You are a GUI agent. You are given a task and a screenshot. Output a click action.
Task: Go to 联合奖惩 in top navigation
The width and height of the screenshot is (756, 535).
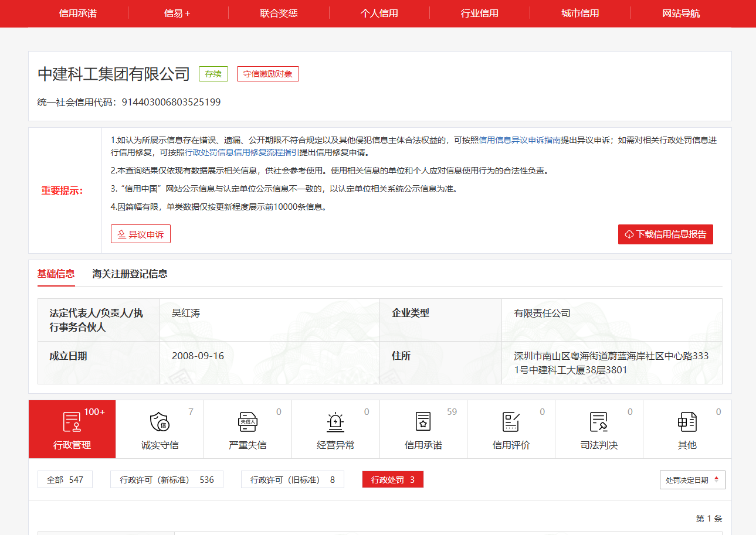pyautogui.click(x=279, y=13)
